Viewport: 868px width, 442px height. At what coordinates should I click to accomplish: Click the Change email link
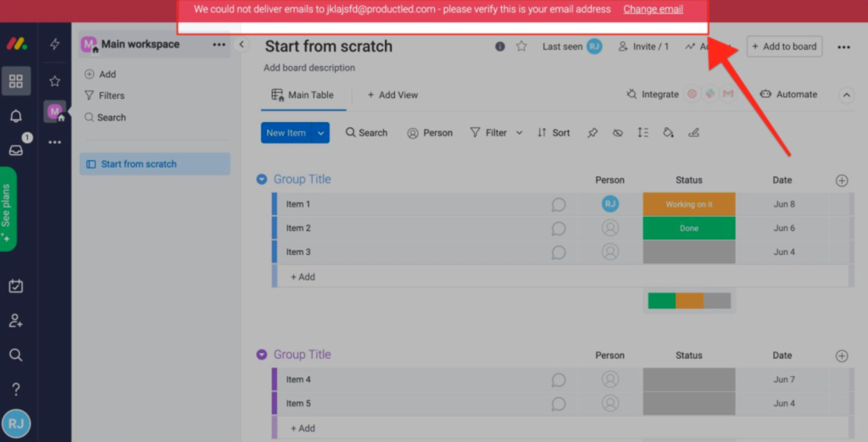coord(653,9)
